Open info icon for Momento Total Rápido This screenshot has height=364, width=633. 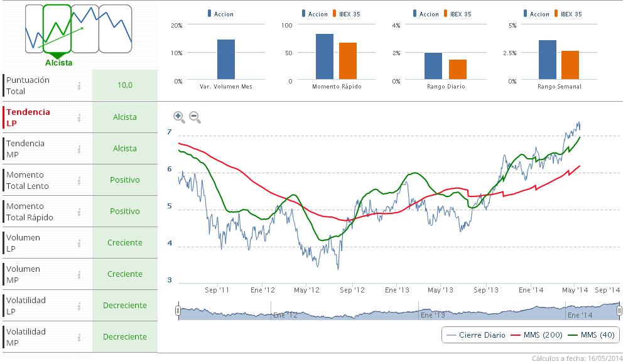click(x=79, y=212)
